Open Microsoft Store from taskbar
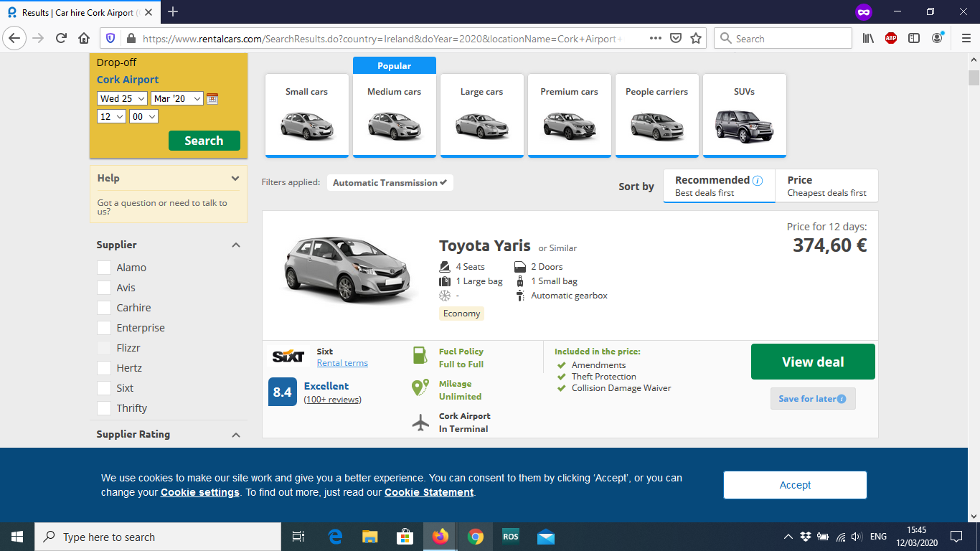Viewport: 980px width, 551px height. pyautogui.click(x=405, y=537)
